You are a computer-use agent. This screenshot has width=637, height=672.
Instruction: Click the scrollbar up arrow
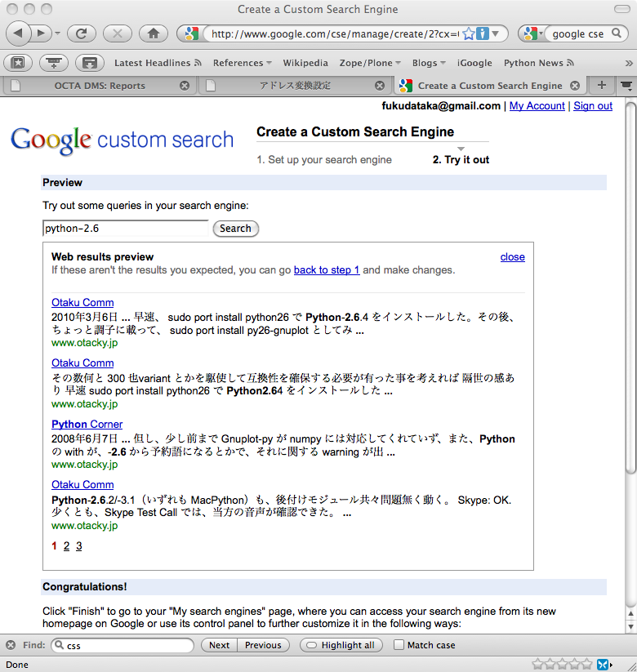coord(630,614)
